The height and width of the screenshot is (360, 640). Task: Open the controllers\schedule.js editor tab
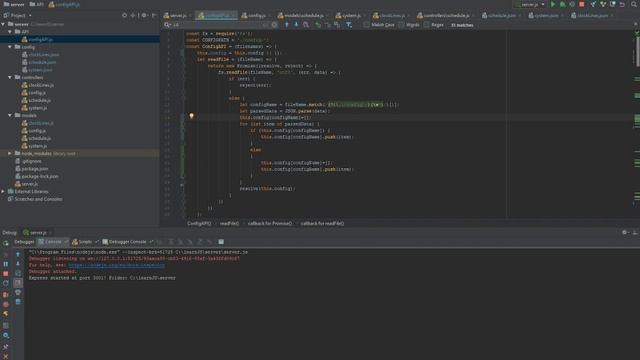[445, 16]
